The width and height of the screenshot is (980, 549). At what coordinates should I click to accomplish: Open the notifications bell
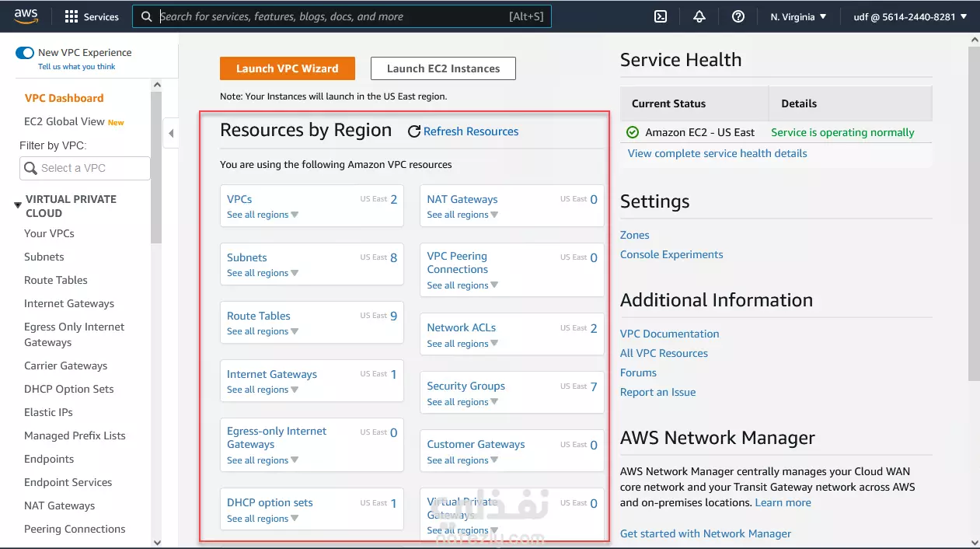click(699, 16)
